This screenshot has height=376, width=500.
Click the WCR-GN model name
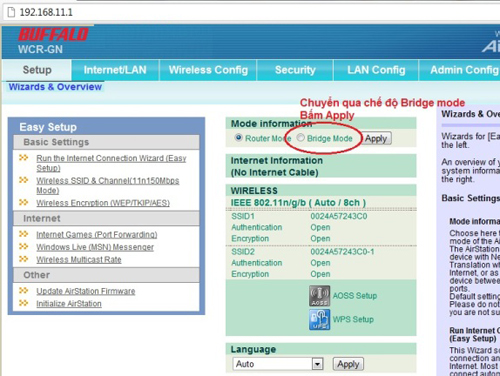tap(40, 49)
